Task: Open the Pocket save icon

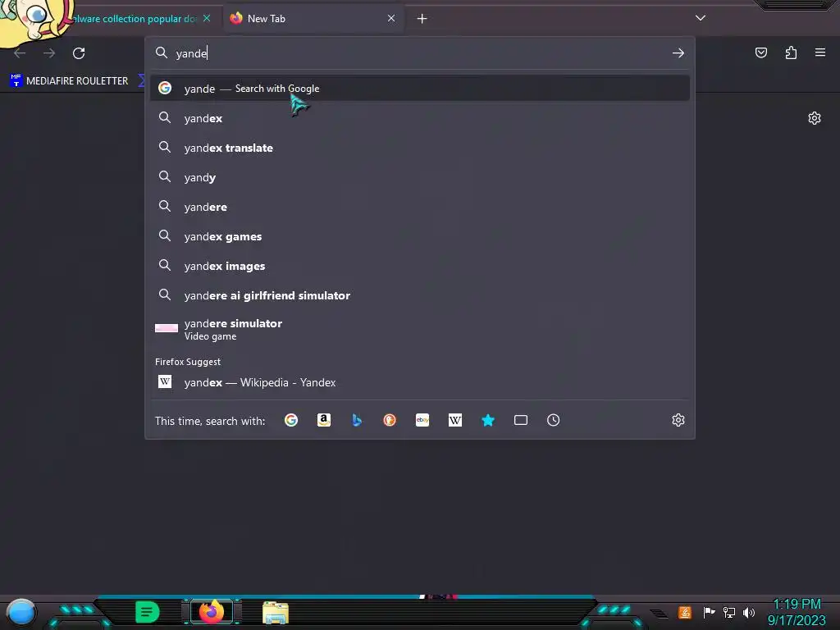Action: point(760,52)
